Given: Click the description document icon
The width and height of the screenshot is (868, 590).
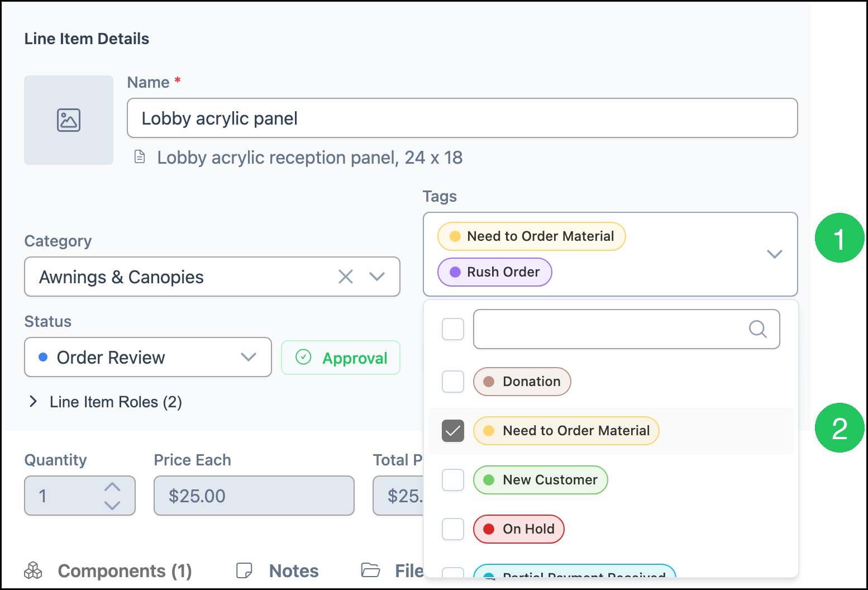Looking at the screenshot, I should point(140,157).
